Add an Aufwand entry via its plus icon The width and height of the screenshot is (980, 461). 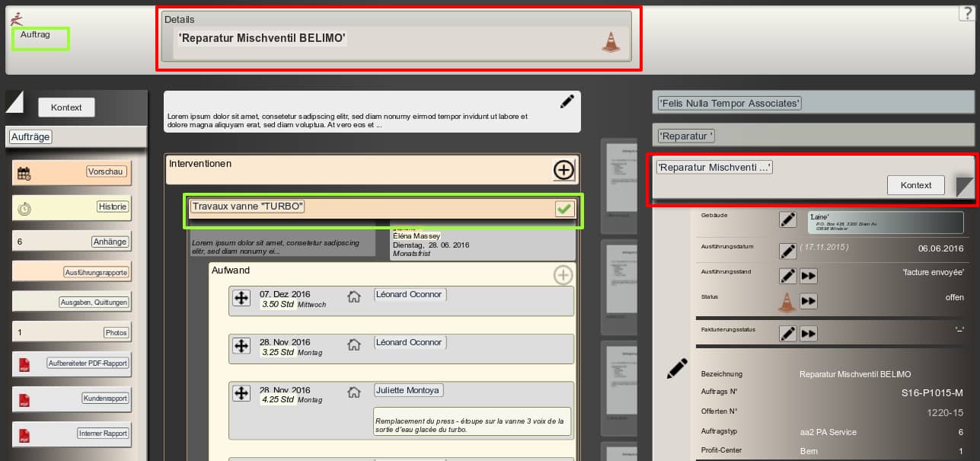pyautogui.click(x=563, y=275)
